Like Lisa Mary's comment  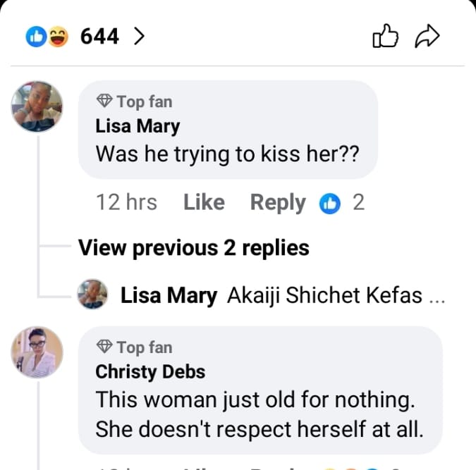tap(204, 203)
